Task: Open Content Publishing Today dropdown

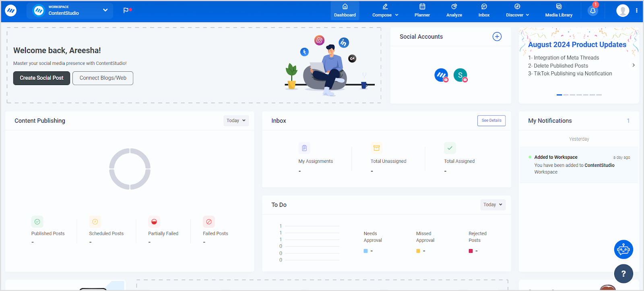Action: (x=236, y=121)
